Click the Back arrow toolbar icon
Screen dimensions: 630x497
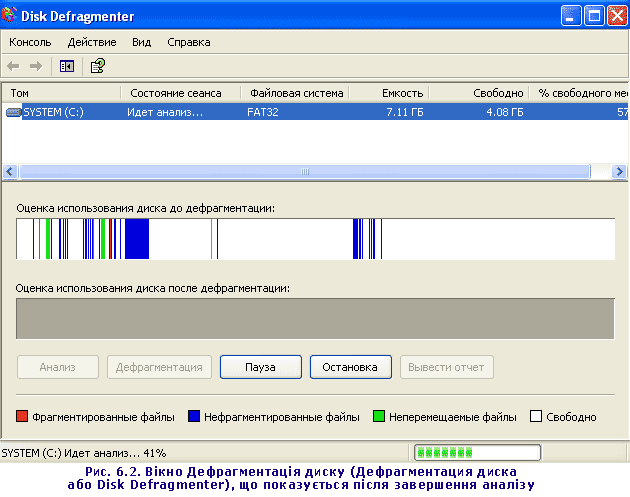tap(13, 66)
